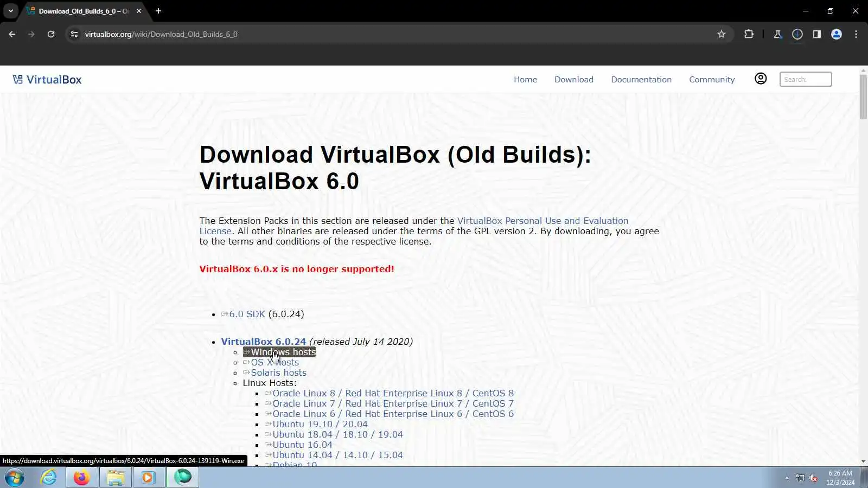Open the tab search dropdown arrow
The image size is (868, 488).
tap(10, 11)
